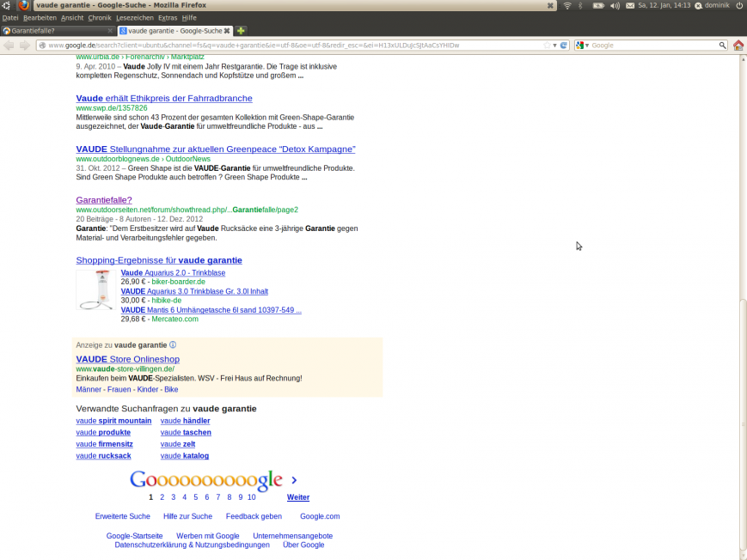The height and width of the screenshot is (560, 747).
Task: Open Vaude erhält Ethikpreis der Fahrradbranche result
Action: [164, 98]
